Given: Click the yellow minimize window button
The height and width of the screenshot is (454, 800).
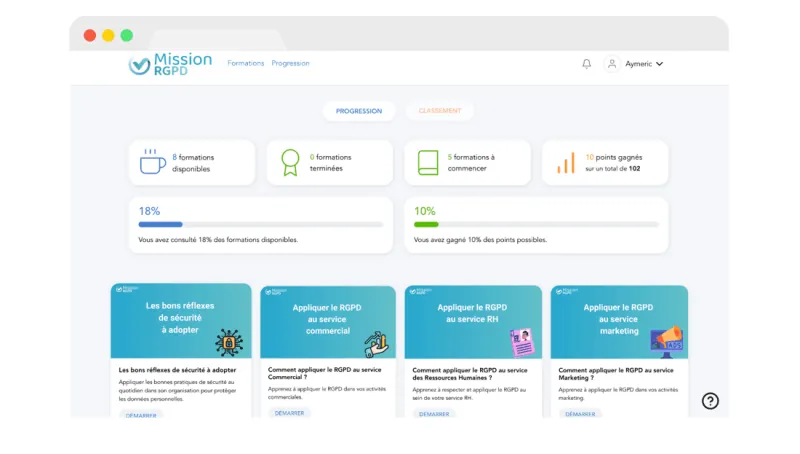Looking at the screenshot, I should point(108,35).
